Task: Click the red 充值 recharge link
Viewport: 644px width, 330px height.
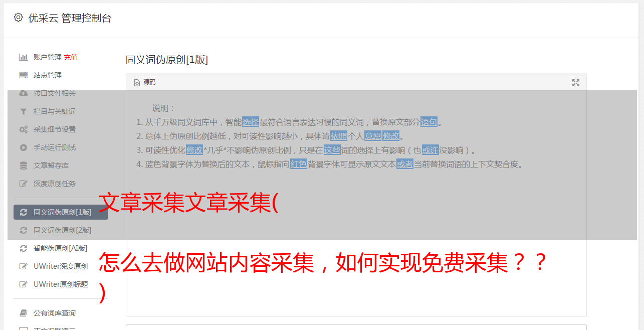Action: [71, 57]
